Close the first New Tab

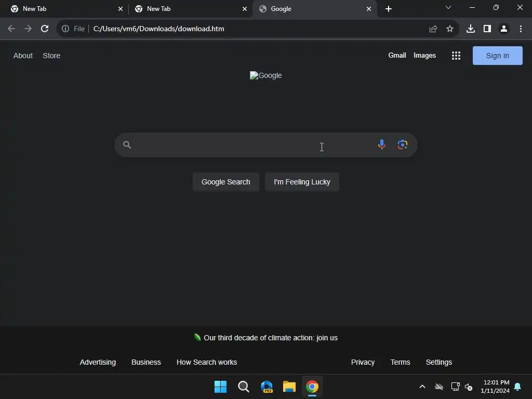coord(121,9)
